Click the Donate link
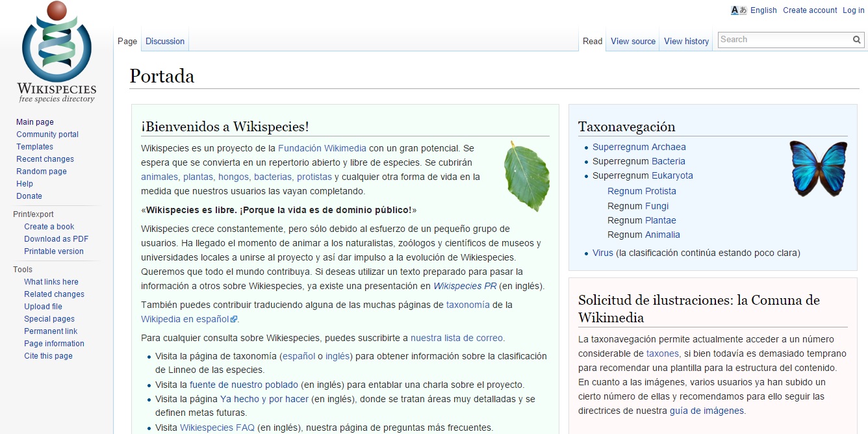The height and width of the screenshot is (434, 868). click(x=29, y=196)
